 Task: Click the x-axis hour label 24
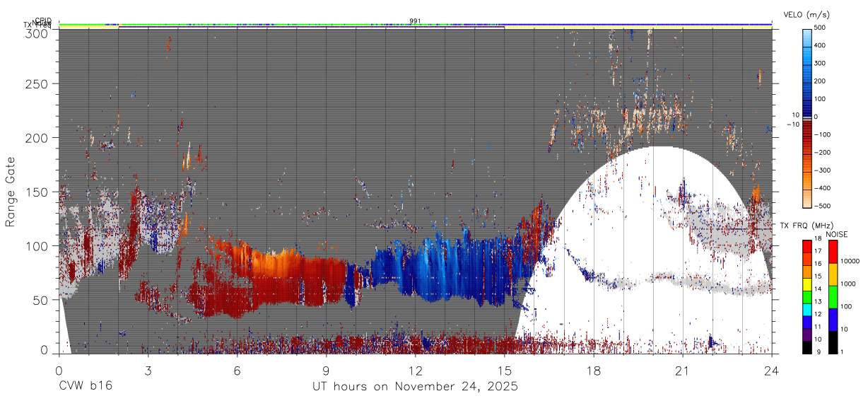772,370
